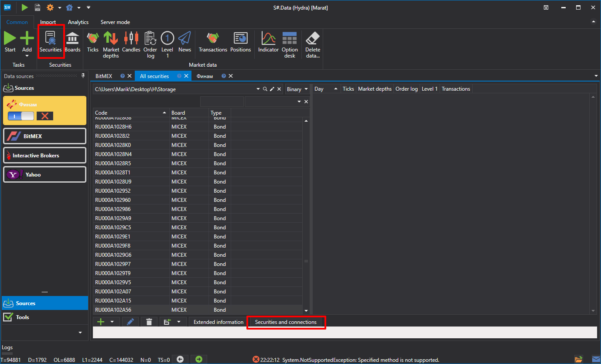Click the green play icon in title bar
The width and height of the screenshot is (601, 364).
point(24,7)
